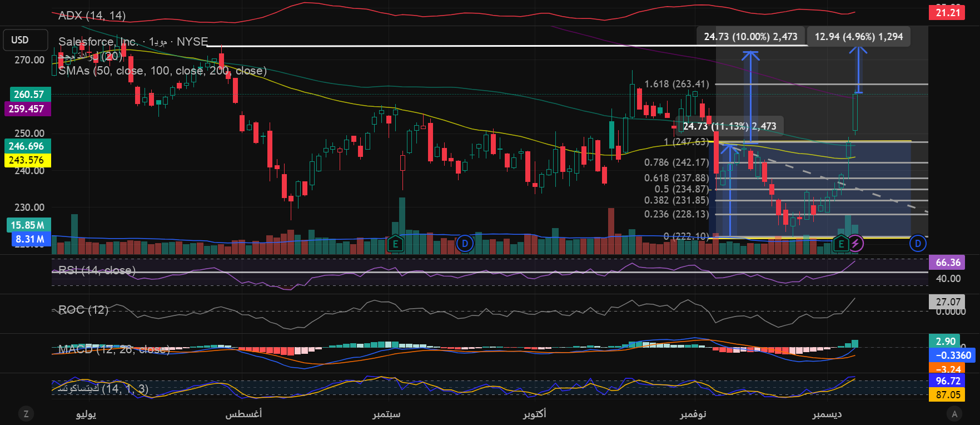Click the ROC (12) indicator label
Viewport: 980px width, 425px height.
(83, 310)
